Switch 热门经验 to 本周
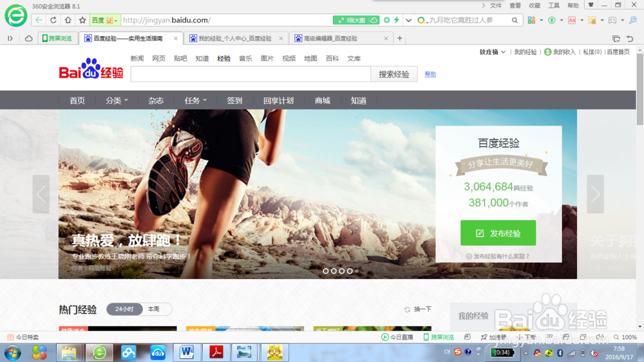The image size is (644, 362). [x=154, y=309]
